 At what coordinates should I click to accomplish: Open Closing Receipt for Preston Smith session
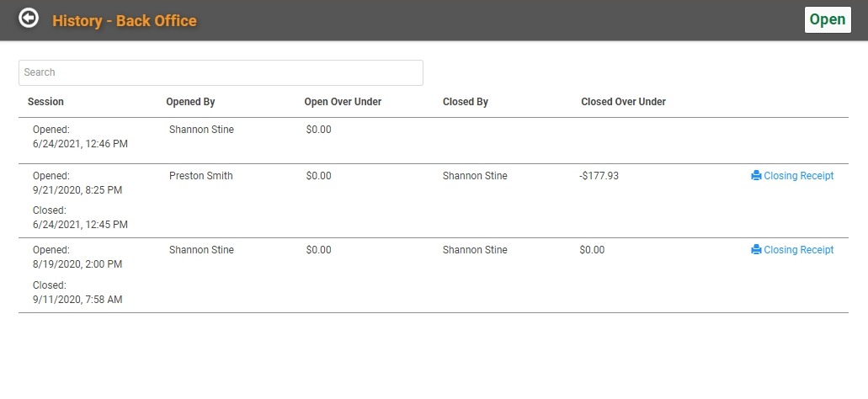(792, 176)
